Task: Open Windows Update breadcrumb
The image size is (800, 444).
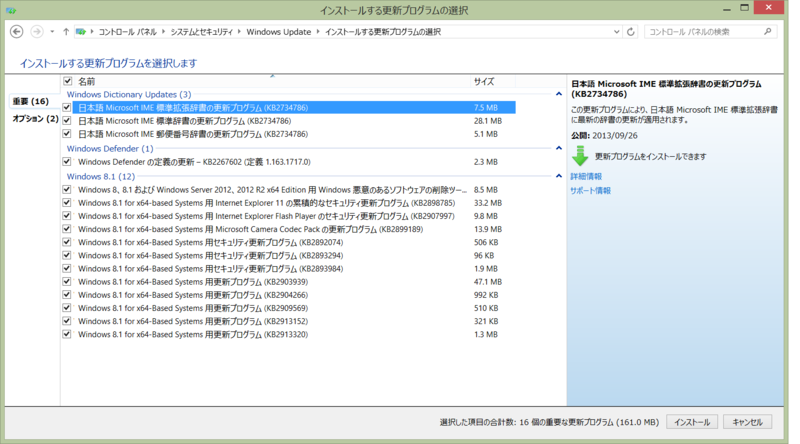Action: pyautogui.click(x=279, y=32)
